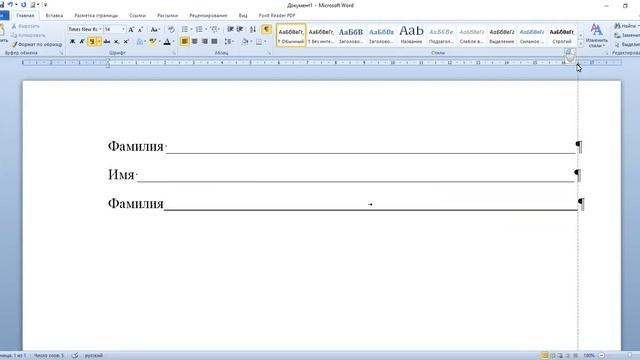This screenshot has height=360, width=640.
Task: Click the Sort icon
Action: pyautogui.click(x=253, y=29)
